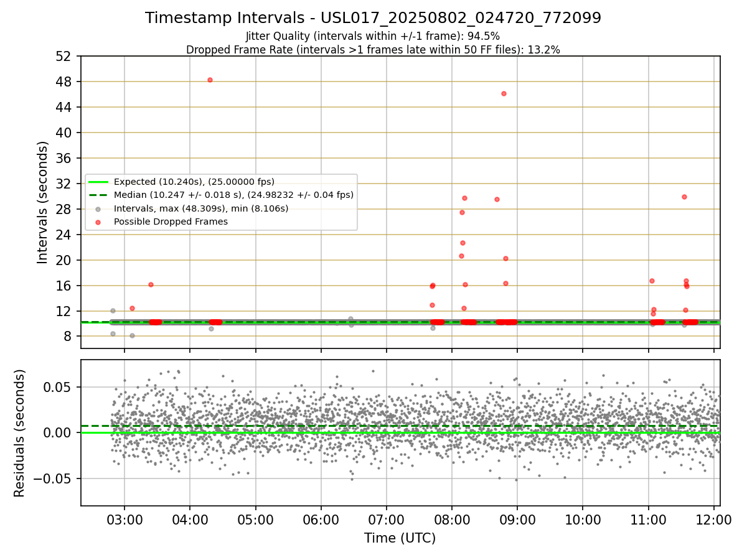Click the '32' tick on the intervals axis
The width and height of the screenshot is (747, 560).
pos(65,184)
